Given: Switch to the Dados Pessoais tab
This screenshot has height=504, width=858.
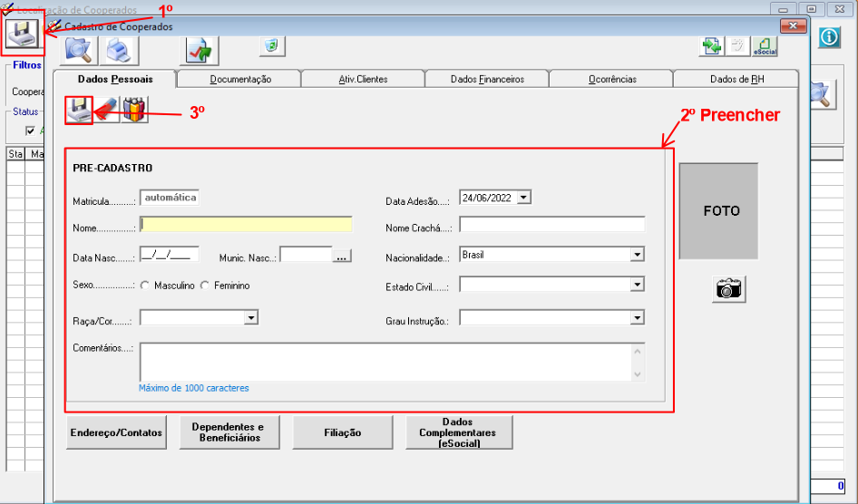Looking at the screenshot, I should [115, 79].
